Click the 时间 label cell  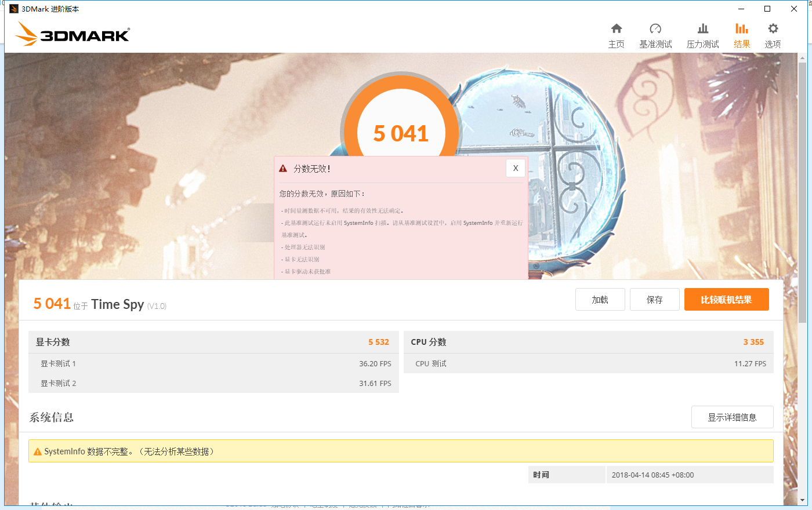point(567,475)
